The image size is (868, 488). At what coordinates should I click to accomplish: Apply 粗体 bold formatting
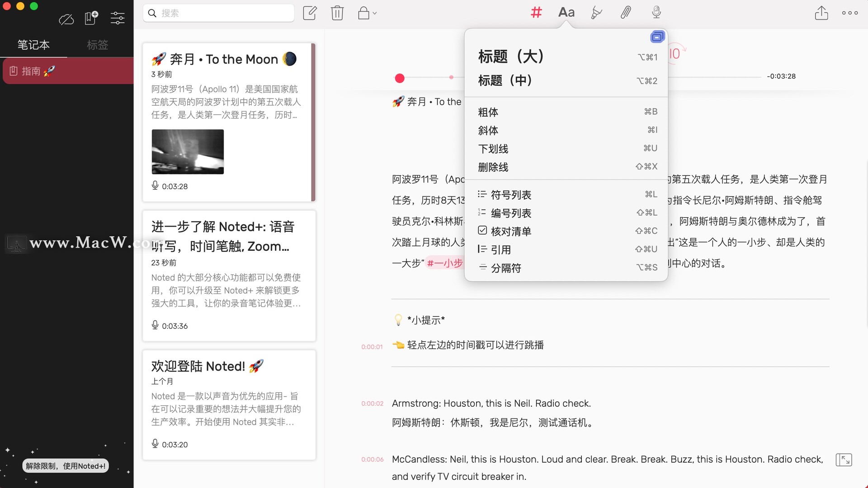(x=566, y=112)
